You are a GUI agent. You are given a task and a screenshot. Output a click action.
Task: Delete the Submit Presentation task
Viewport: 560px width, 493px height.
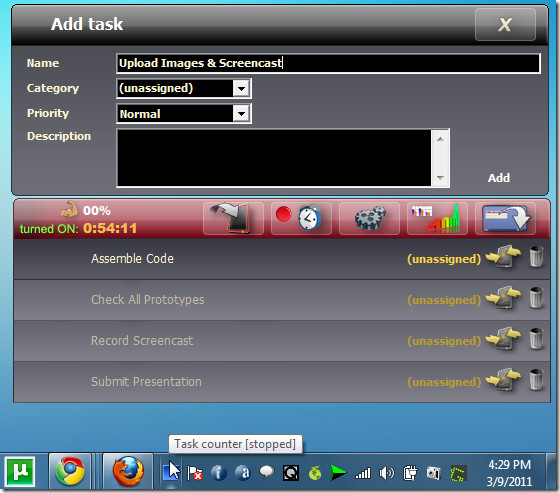[x=536, y=380]
